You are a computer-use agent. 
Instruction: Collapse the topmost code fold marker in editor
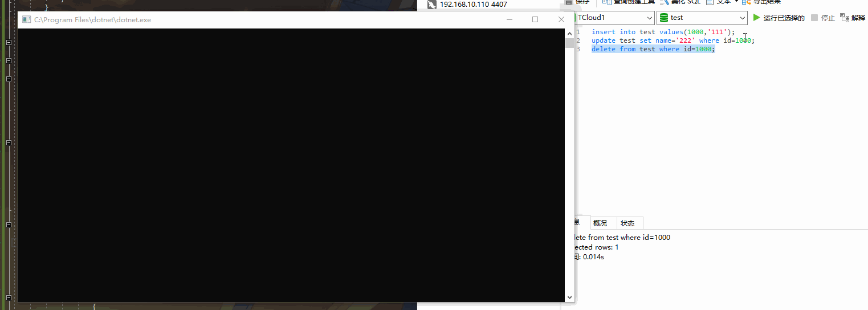click(9, 43)
